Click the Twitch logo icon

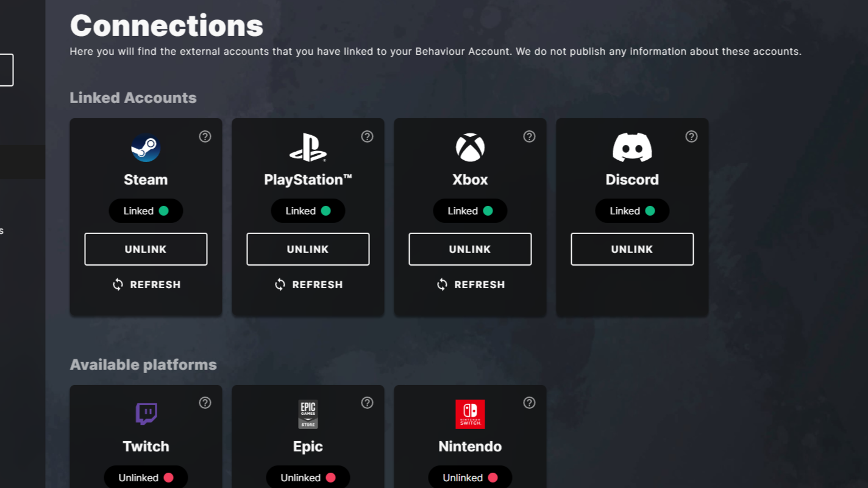pos(146,414)
